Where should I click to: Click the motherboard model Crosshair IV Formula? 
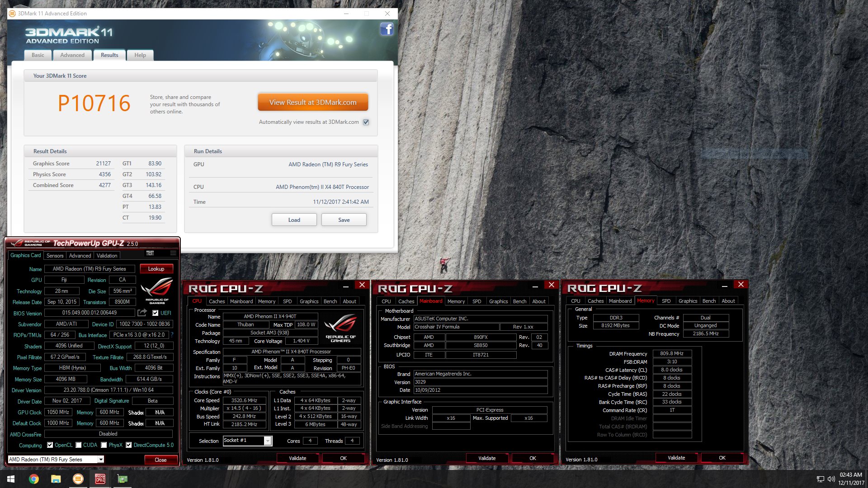pos(457,327)
